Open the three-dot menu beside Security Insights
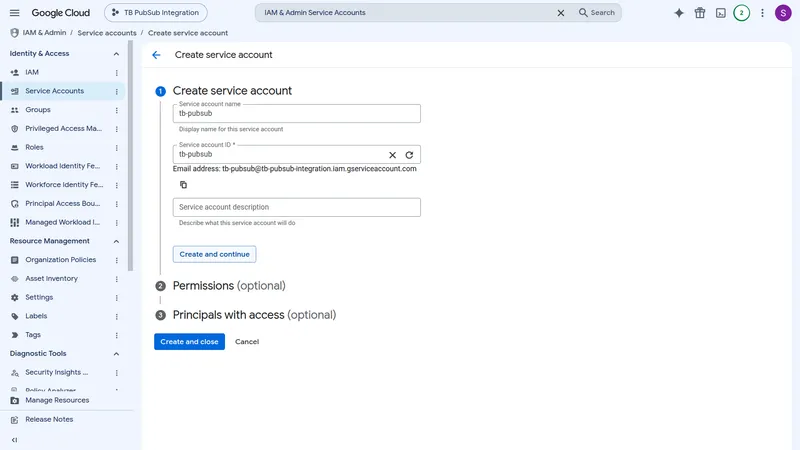This screenshot has height=450, width=800. pyautogui.click(x=116, y=373)
